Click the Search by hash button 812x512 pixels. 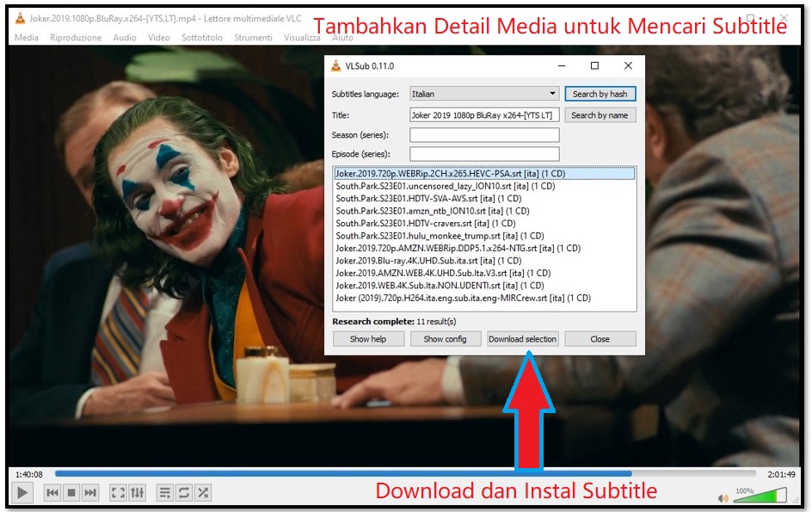click(600, 94)
